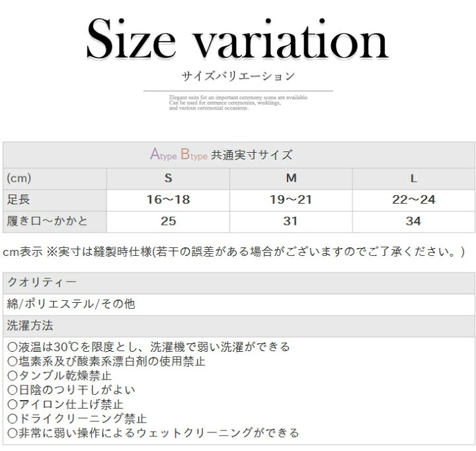476x451 pixels.
Task: Click the value 34 in L column
Action: [x=413, y=222]
